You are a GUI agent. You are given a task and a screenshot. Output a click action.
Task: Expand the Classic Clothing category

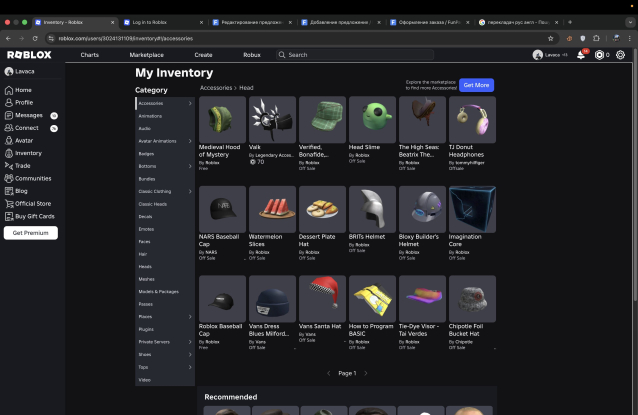pos(190,191)
